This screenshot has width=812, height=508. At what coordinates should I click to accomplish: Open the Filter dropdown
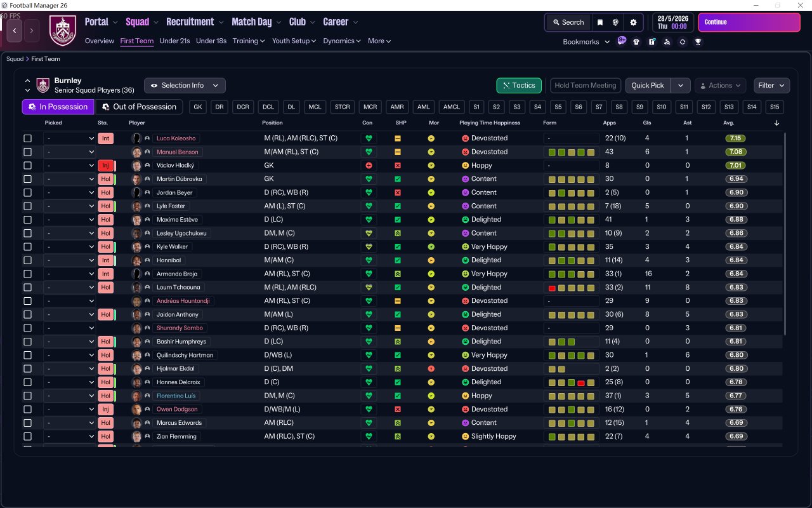click(771, 86)
